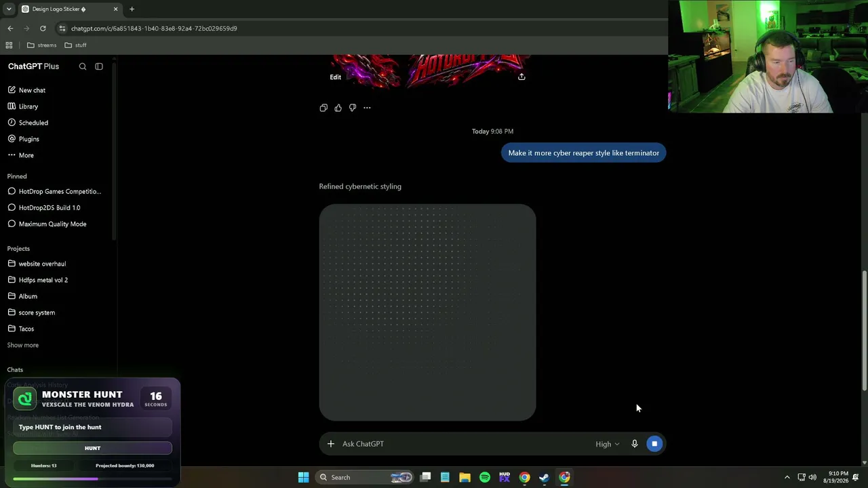Screen dimensions: 868x488
Task: Open the Notepad app on the taskbar
Action: tap(445, 477)
